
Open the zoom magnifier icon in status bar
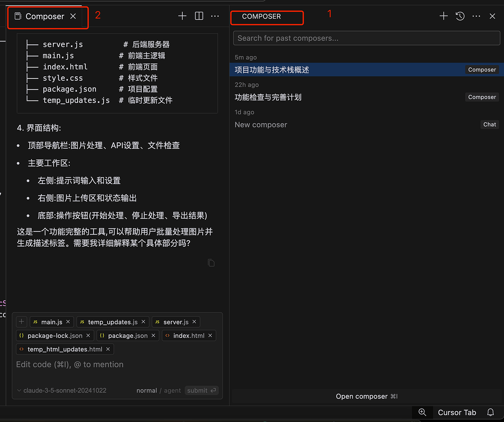422,413
